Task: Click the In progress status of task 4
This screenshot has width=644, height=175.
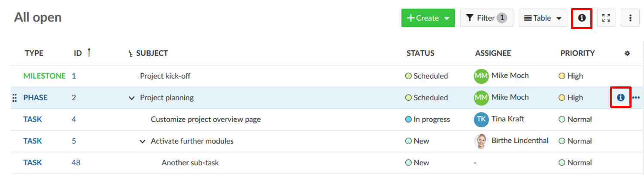Action: click(x=431, y=119)
